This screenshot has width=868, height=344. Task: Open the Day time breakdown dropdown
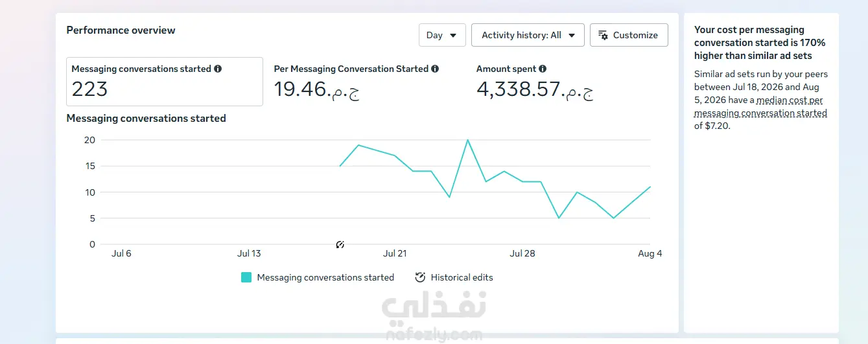442,35
